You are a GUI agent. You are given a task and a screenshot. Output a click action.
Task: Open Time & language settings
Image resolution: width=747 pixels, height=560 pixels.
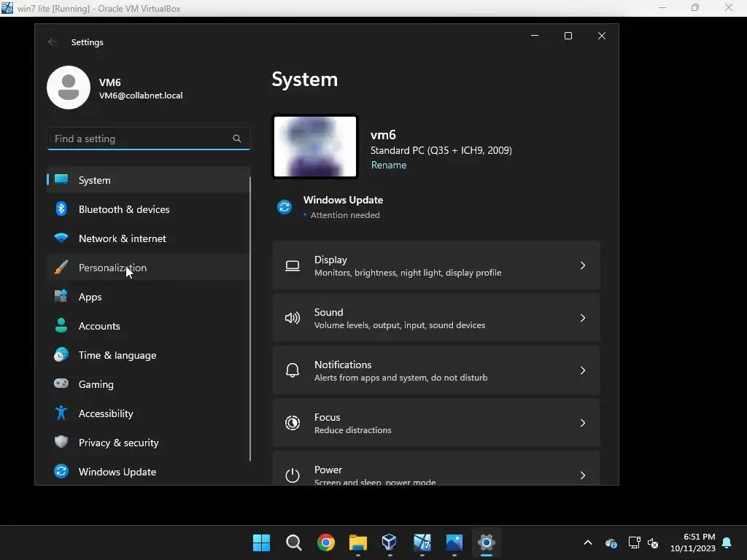click(x=148, y=355)
